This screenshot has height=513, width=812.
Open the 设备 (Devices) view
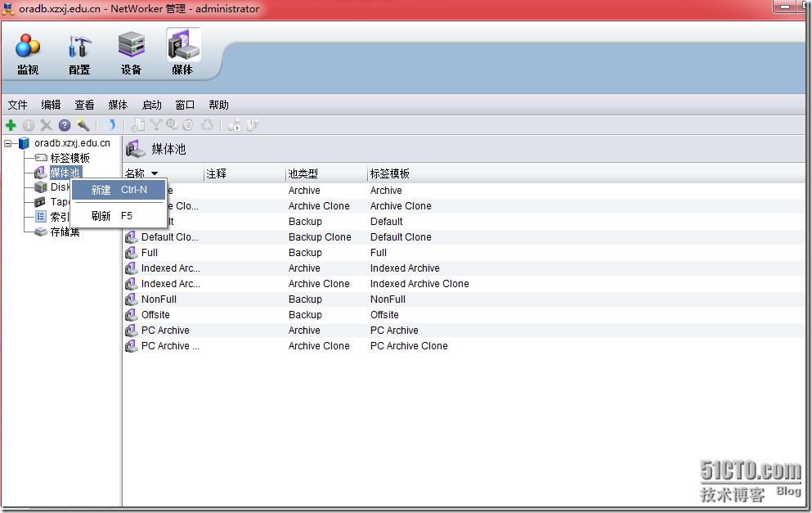pos(131,54)
